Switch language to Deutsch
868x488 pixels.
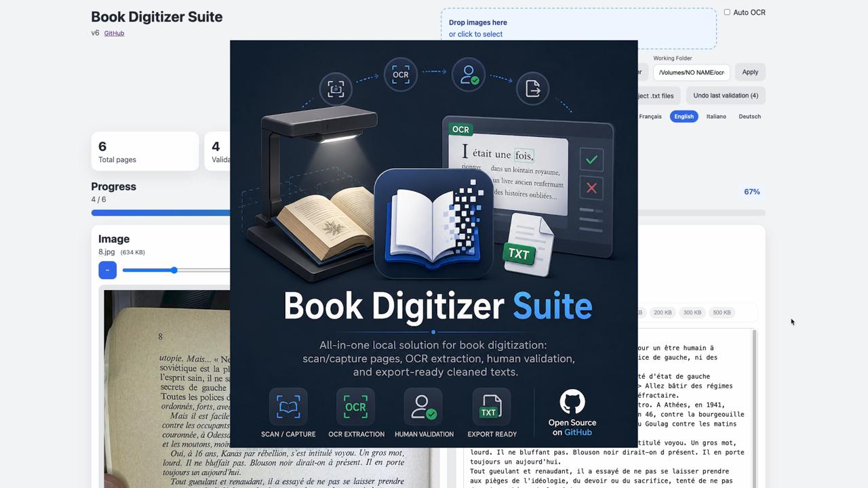749,117
